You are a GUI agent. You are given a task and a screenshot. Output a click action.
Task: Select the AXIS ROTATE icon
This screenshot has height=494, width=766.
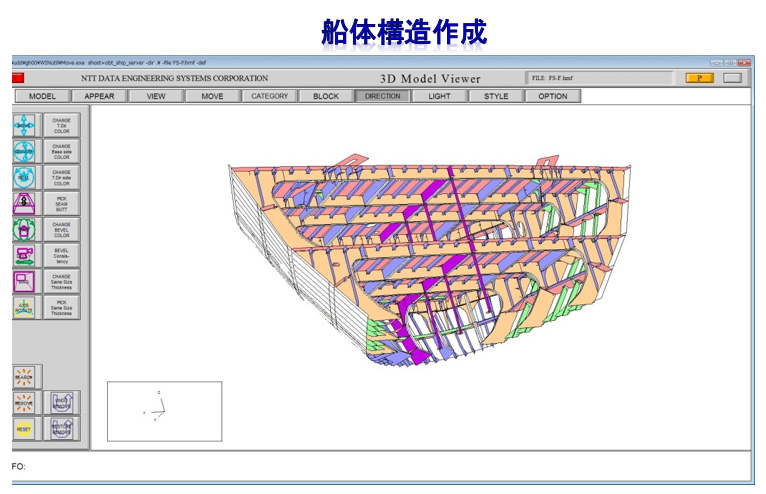coord(24,307)
